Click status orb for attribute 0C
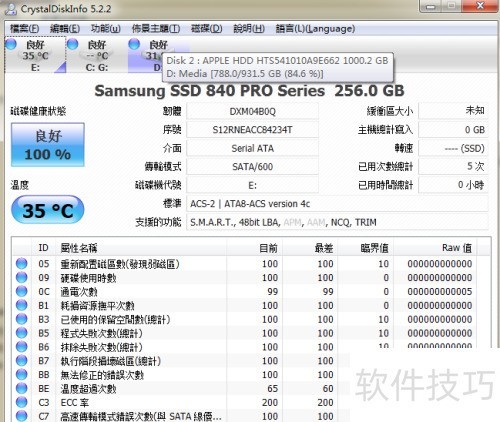The height and width of the screenshot is (422, 500). [22, 291]
